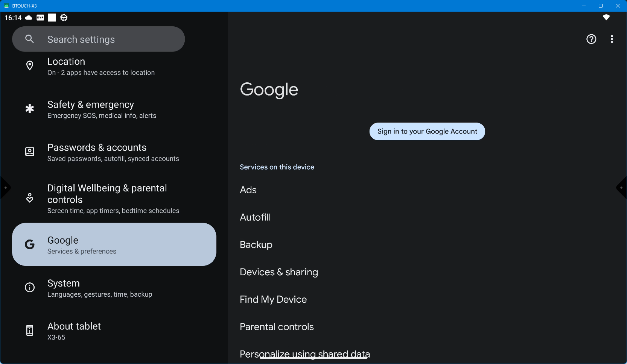Expand the right edge side handle
Viewport: 627px width, 364px height.
point(622,188)
